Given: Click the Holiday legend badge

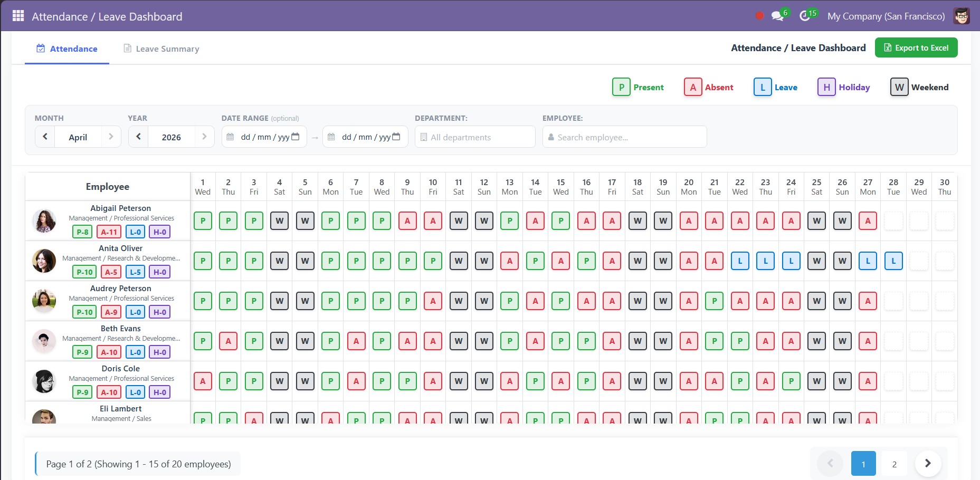Looking at the screenshot, I should point(826,87).
